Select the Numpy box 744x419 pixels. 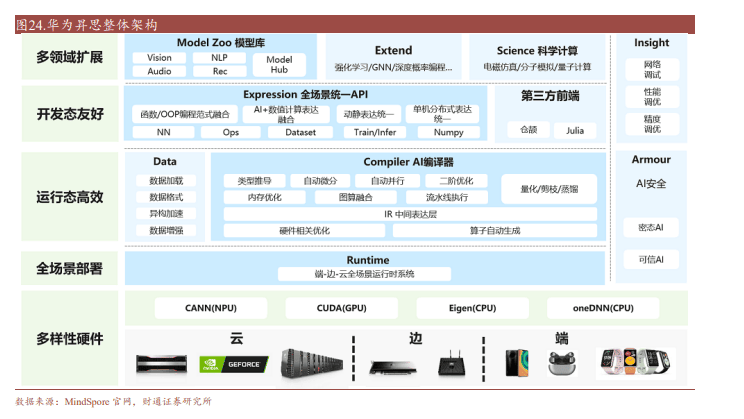(x=448, y=132)
